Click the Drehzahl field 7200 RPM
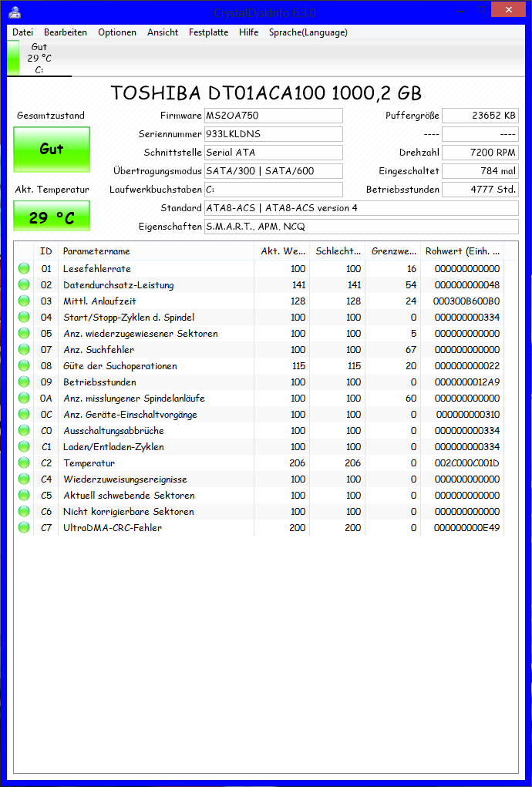The width and height of the screenshot is (532, 787). click(x=480, y=153)
